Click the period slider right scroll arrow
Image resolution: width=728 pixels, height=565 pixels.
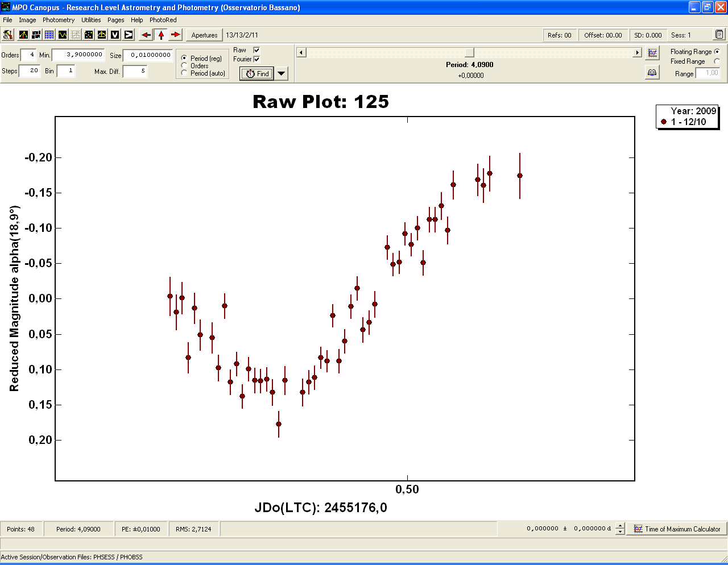pyautogui.click(x=638, y=53)
